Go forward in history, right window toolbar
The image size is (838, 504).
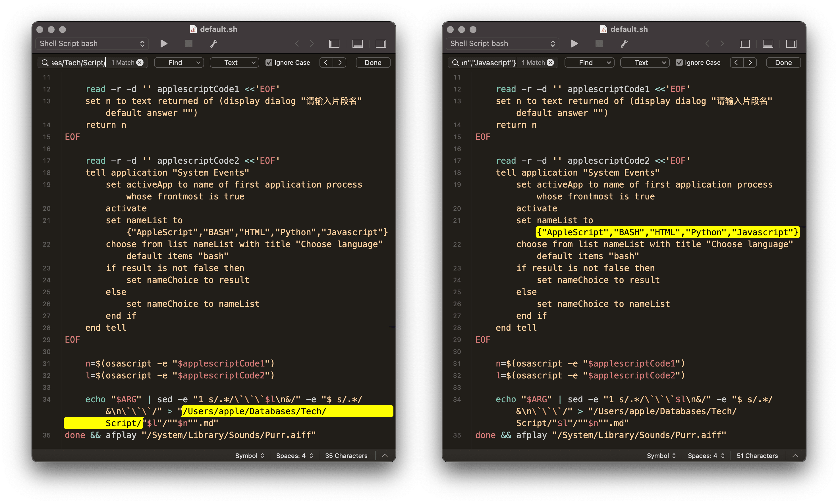722,43
